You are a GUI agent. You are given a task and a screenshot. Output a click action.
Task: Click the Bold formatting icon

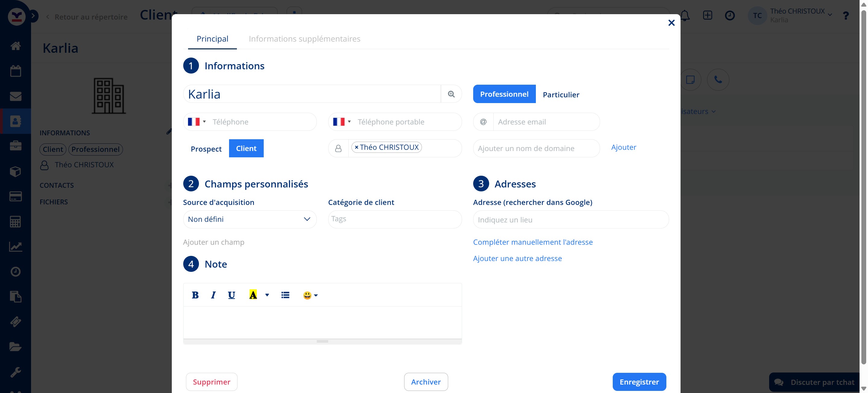(x=195, y=295)
